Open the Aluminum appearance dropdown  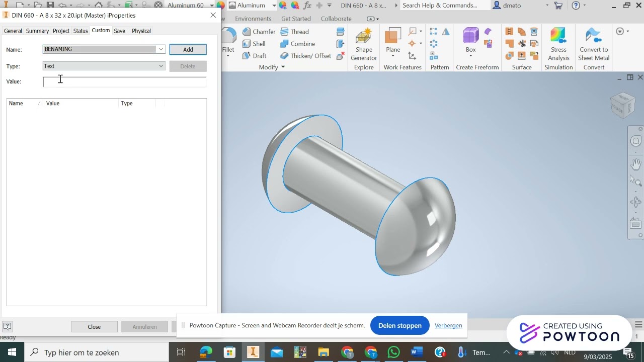(x=274, y=6)
